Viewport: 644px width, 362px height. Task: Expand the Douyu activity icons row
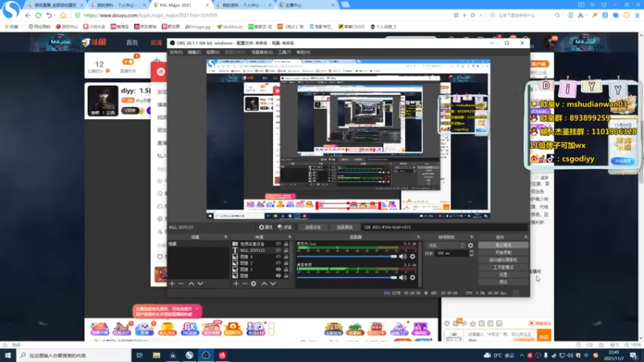[x=271, y=328]
